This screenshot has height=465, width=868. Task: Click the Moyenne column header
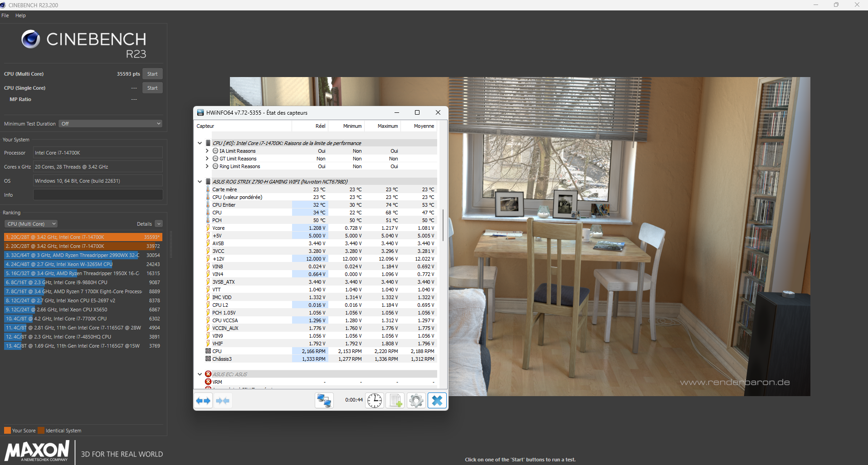pyautogui.click(x=419, y=126)
